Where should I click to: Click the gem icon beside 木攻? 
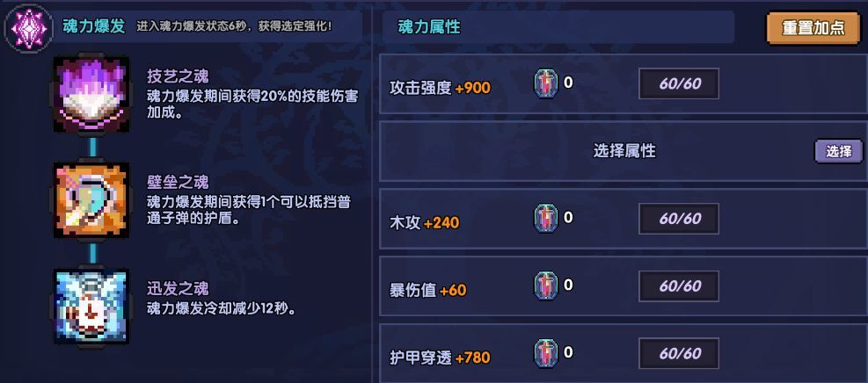tap(546, 219)
